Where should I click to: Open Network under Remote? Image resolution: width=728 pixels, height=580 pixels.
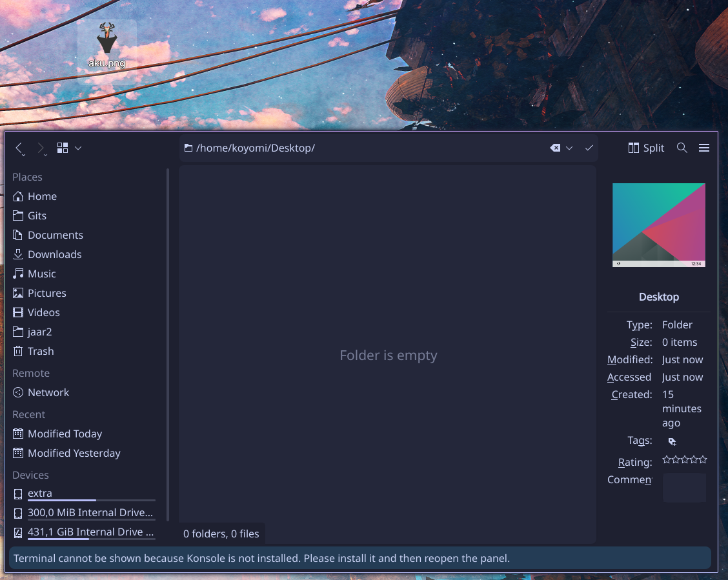tap(48, 392)
